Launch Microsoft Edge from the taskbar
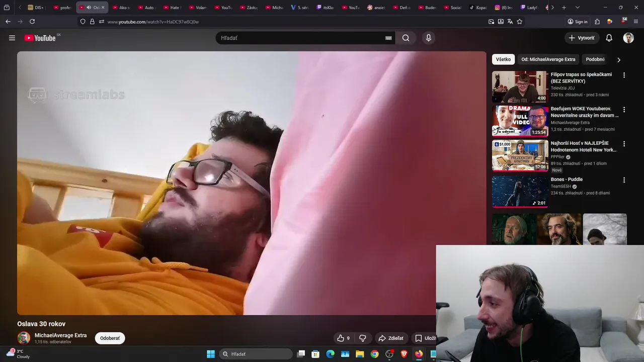The image size is (644, 362). pyautogui.click(x=330, y=354)
